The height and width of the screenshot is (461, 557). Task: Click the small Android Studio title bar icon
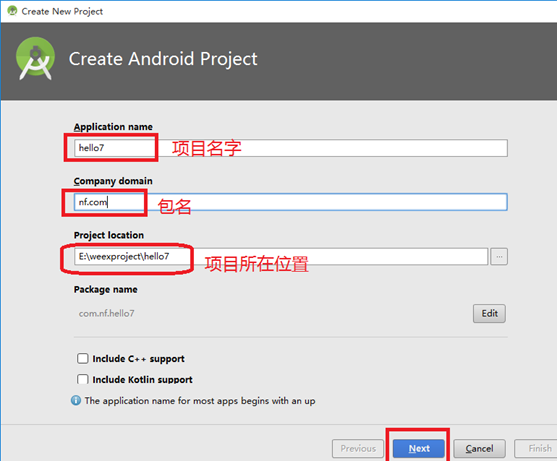point(12,11)
